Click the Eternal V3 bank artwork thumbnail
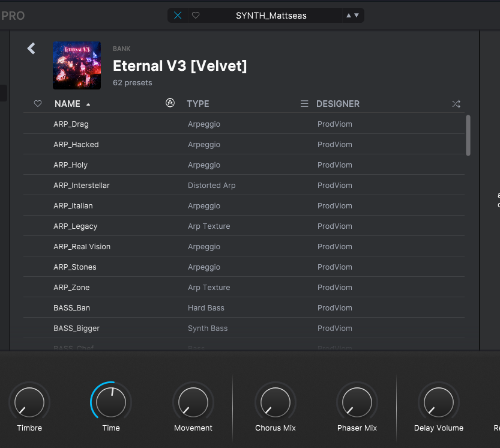500x448 pixels. click(77, 65)
